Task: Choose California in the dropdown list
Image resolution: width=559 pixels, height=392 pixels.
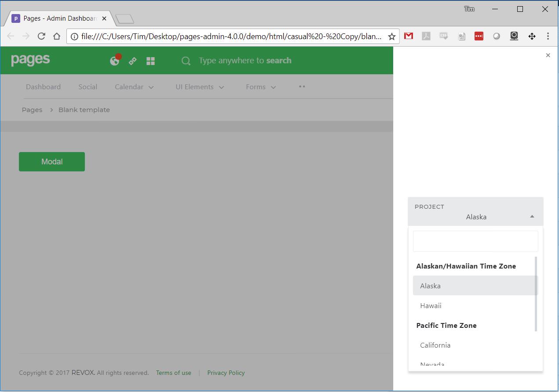Action: [x=435, y=345]
